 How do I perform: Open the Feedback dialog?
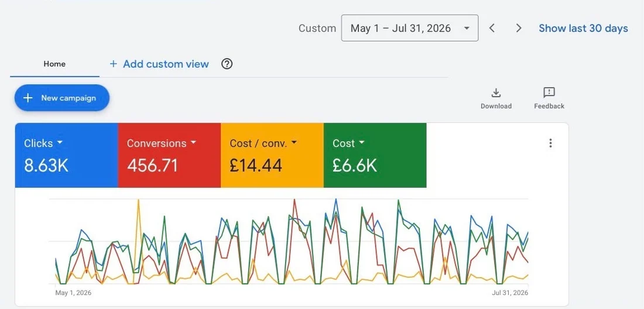click(x=549, y=98)
